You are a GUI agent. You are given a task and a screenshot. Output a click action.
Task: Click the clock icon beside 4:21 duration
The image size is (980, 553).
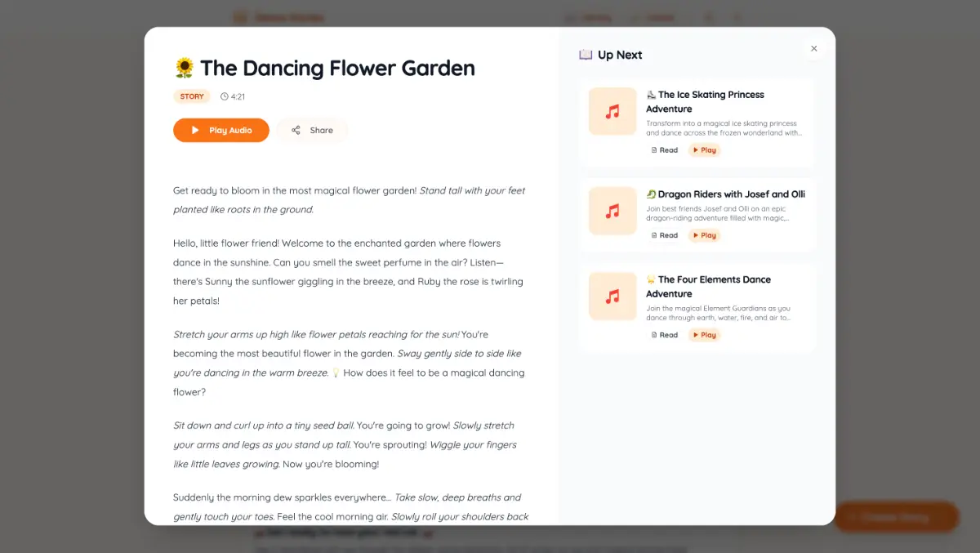tap(225, 96)
